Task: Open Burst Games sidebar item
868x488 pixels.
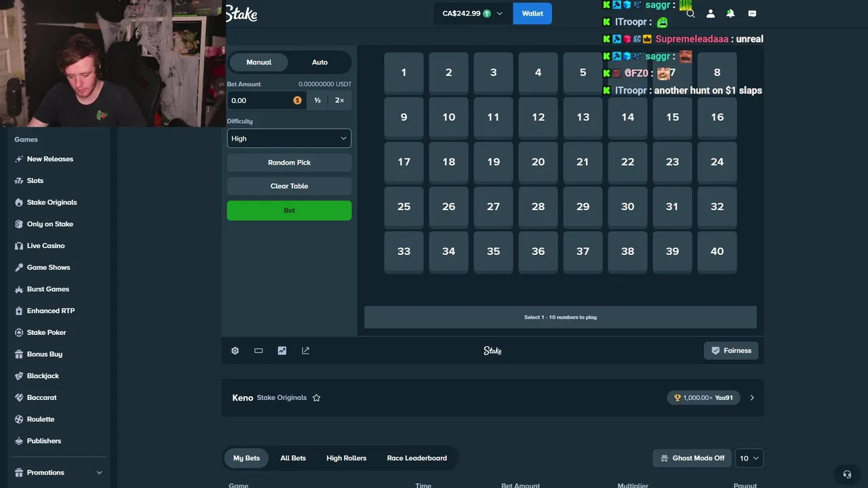Action: click(x=47, y=289)
